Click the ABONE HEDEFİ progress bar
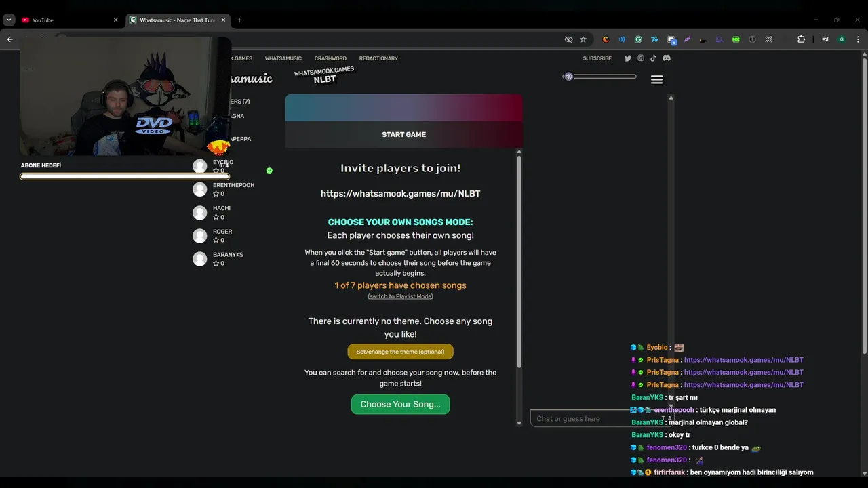868x488 pixels. click(x=125, y=176)
